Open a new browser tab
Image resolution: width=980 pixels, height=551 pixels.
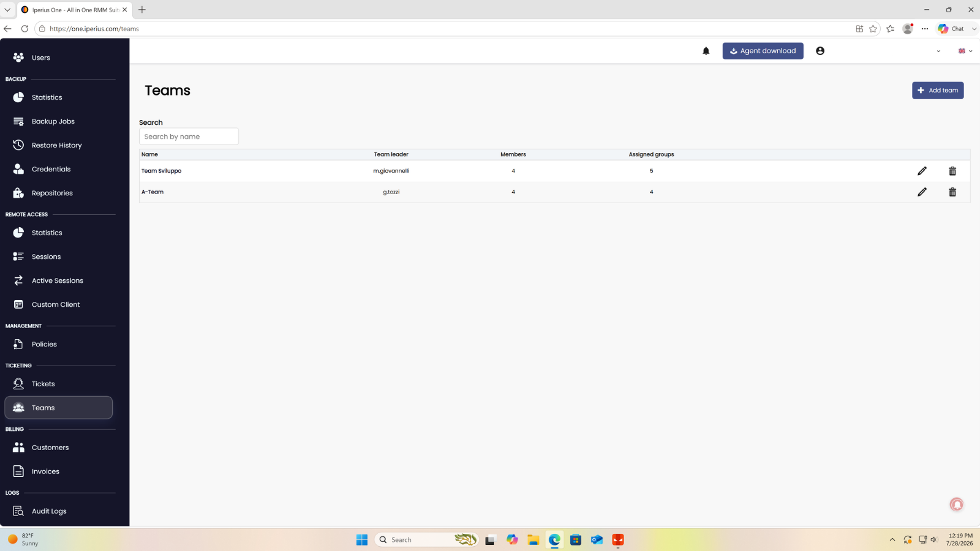pos(142,10)
